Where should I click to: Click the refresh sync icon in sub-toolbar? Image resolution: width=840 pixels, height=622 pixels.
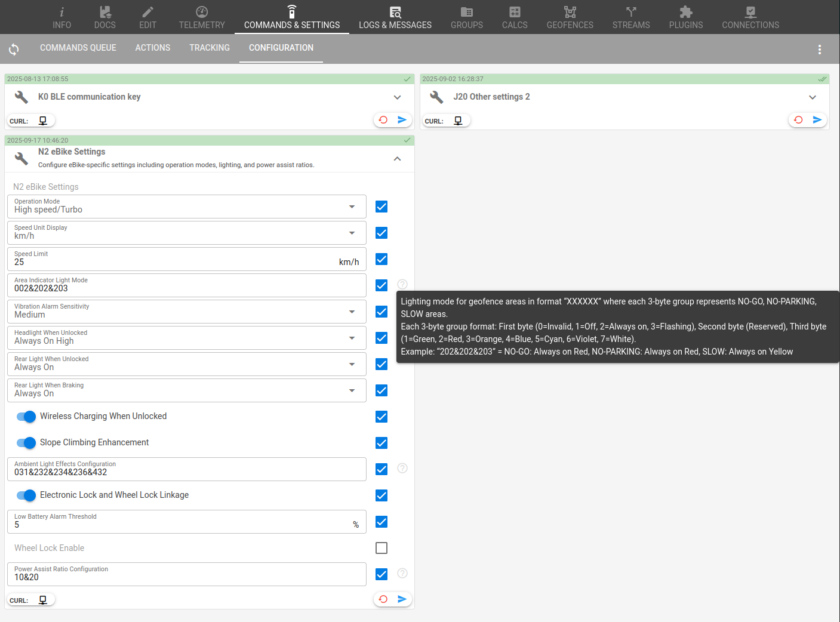click(14, 49)
